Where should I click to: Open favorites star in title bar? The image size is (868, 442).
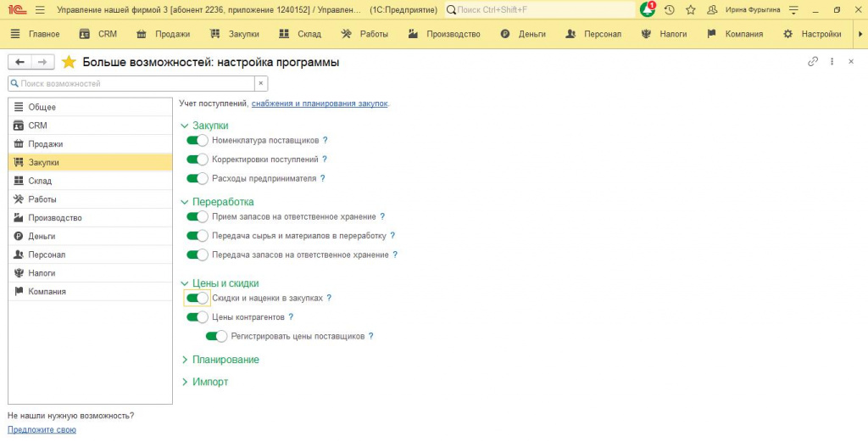tap(690, 10)
